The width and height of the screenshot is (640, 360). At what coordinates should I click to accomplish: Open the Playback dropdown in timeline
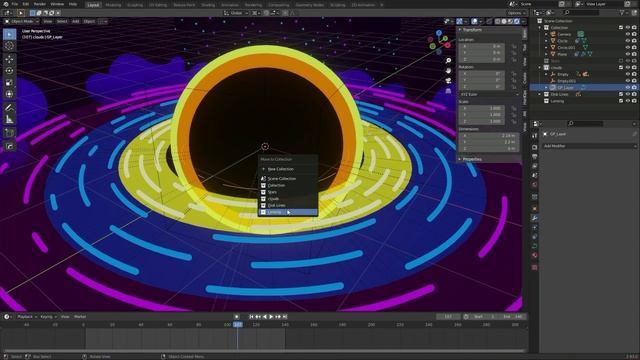(x=27, y=317)
